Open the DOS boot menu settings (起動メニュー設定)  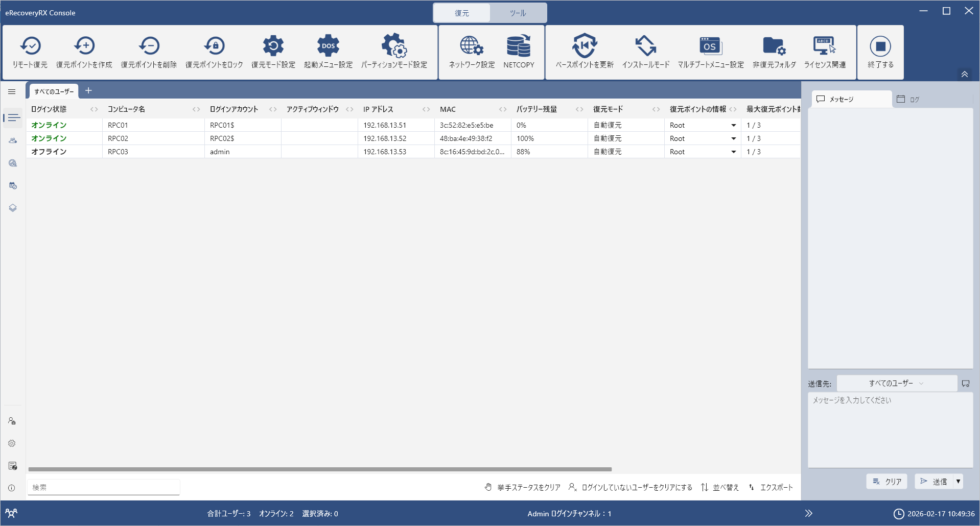pos(328,46)
